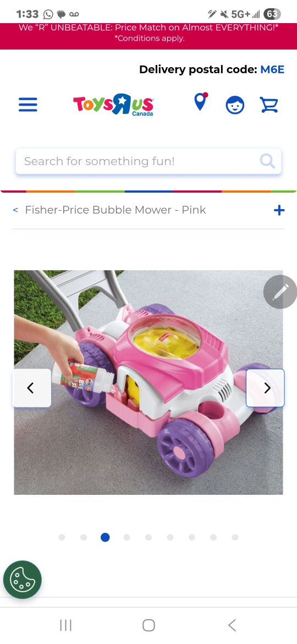Tap Android recent apps button
The image size is (297, 644).
point(65,625)
